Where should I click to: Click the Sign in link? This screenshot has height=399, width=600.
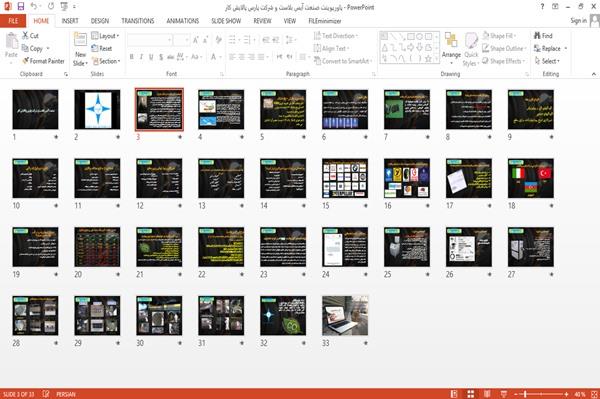tap(578, 21)
